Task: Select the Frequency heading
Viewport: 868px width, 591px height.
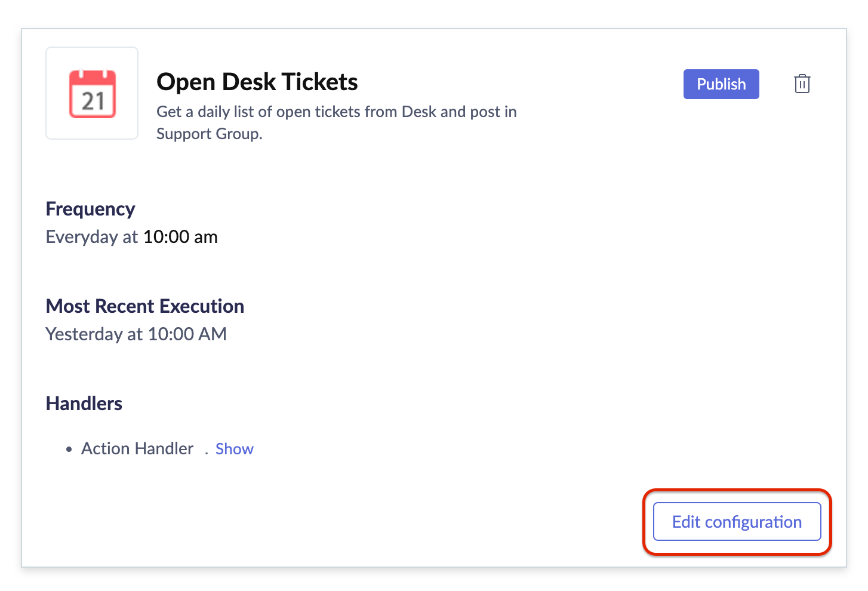Action: click(x=90, y=209)
